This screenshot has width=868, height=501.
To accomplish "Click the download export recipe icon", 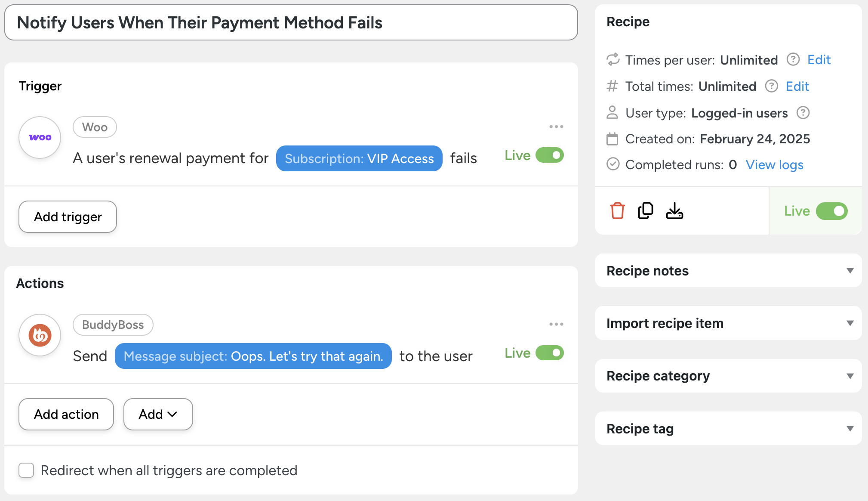I will click(x=674, y=211).
